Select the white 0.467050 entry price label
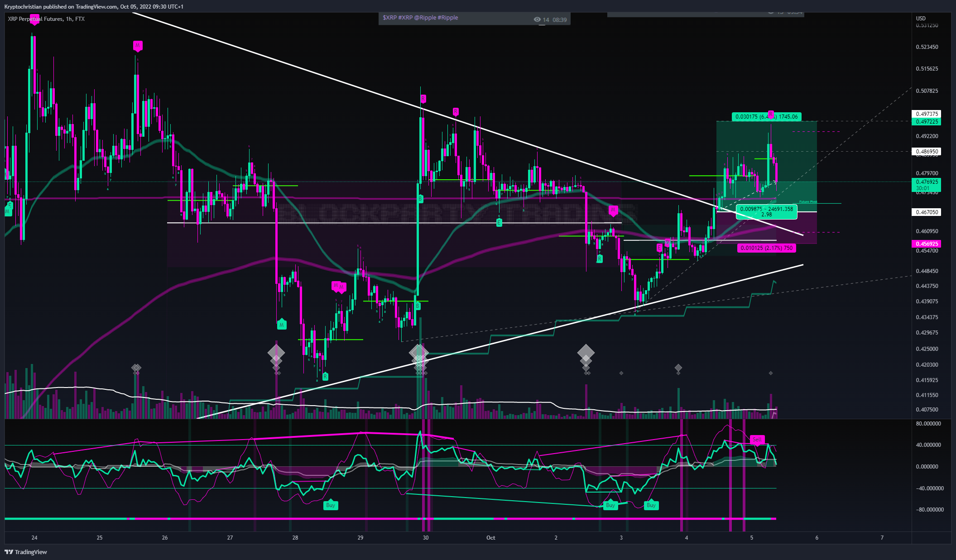The height and width of the screenshot is (560, 956). tap(926, 212)
